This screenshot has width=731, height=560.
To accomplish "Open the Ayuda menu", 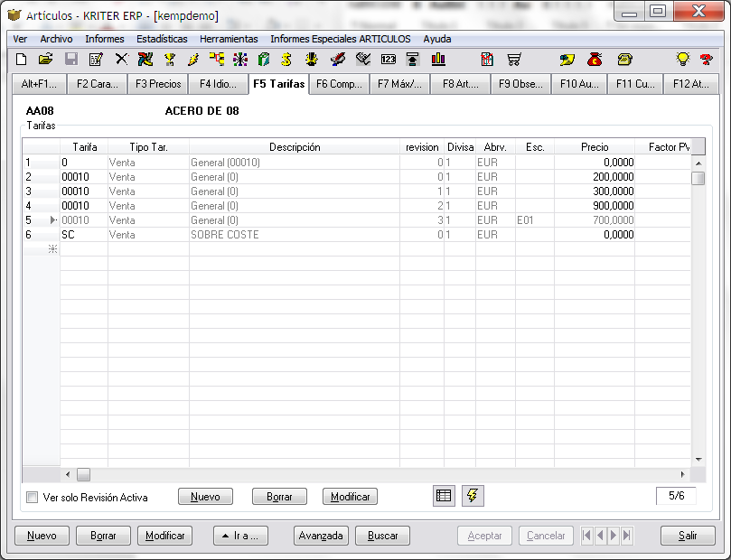I will click(x=436, y=39).
